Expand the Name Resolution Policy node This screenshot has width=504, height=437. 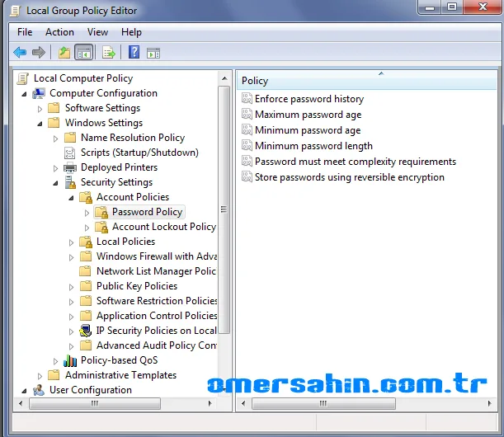55,139
